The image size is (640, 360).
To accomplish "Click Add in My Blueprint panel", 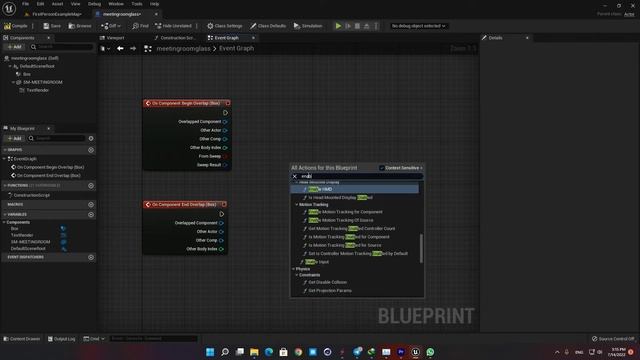I will click(14, 138).
